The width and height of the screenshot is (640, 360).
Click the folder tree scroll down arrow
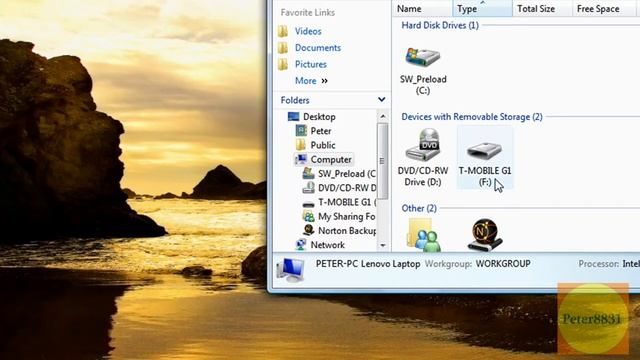click(382, 245)
